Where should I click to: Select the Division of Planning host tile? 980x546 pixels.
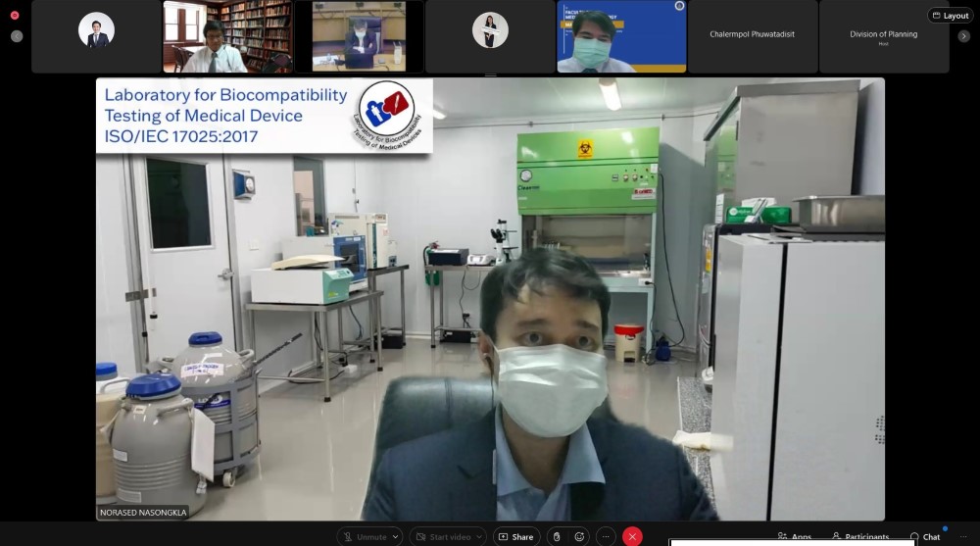(883, 36)
